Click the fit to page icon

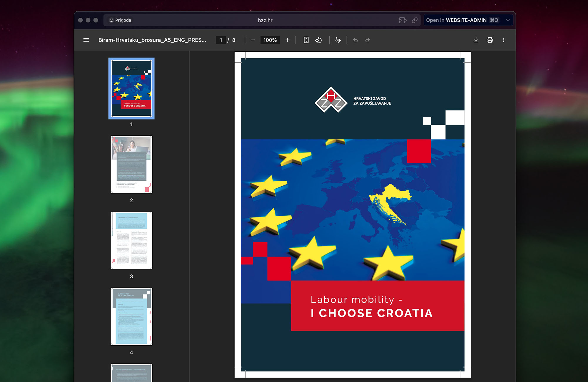306,40
